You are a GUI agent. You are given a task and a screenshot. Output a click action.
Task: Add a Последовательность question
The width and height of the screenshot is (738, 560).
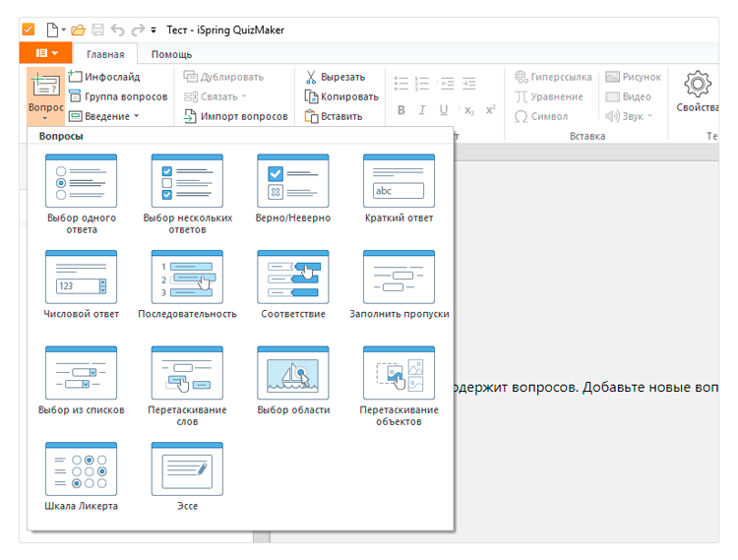pos(187,284)
